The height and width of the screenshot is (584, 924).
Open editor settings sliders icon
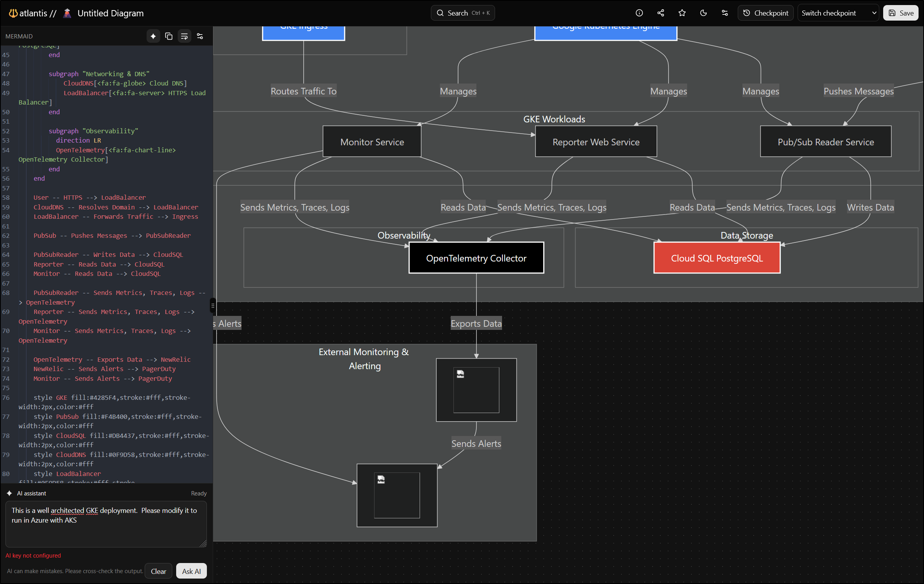click(x=200, y=36)
